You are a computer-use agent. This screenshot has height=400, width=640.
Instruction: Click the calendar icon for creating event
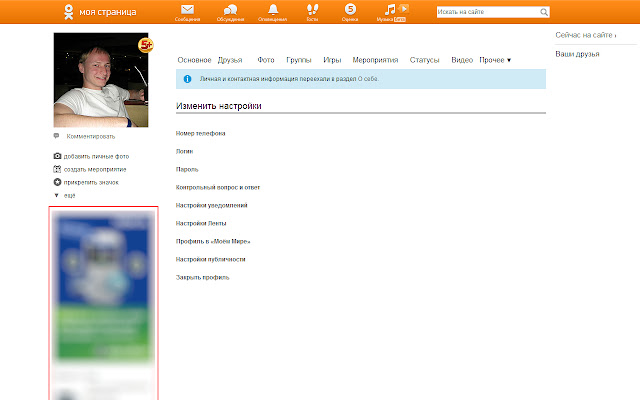click(57, 169)
